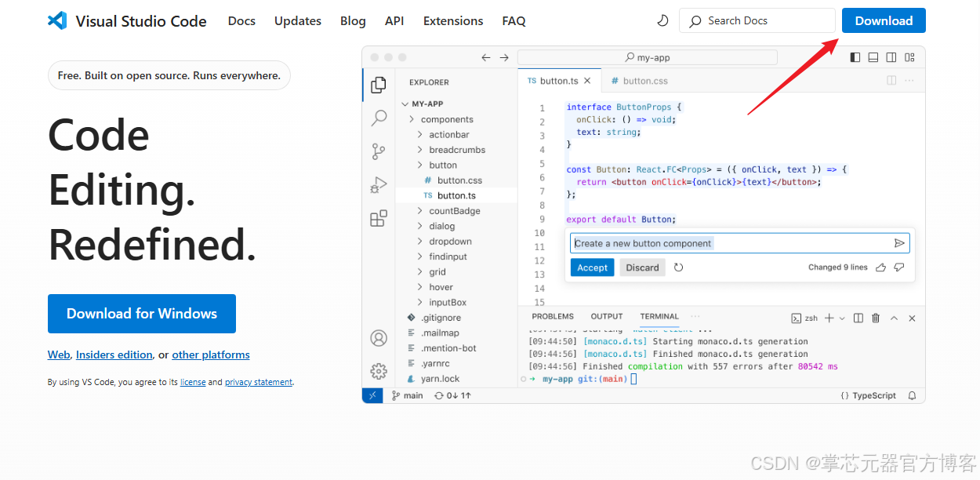980x480 pixels.
Task: Click Download for Windows button
Action: click(142, 314)
